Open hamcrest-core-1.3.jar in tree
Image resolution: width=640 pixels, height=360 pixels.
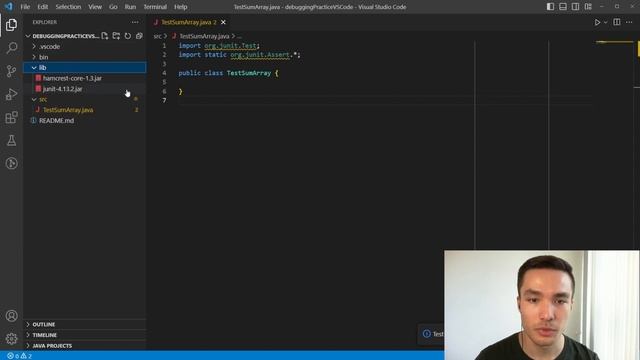point(85,78)
